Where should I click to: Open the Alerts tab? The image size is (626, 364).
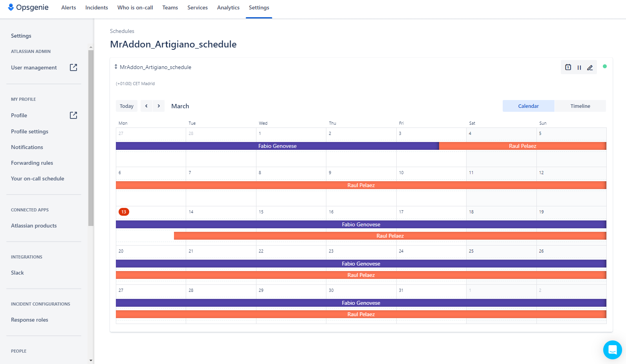(x=69, y=7)
